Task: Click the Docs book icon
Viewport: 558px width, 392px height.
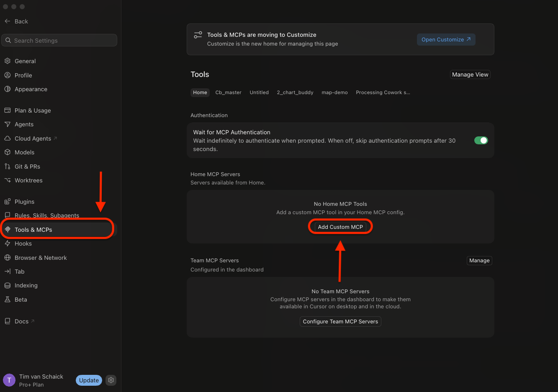Action: pyautogui.click(x=8, y=321)
